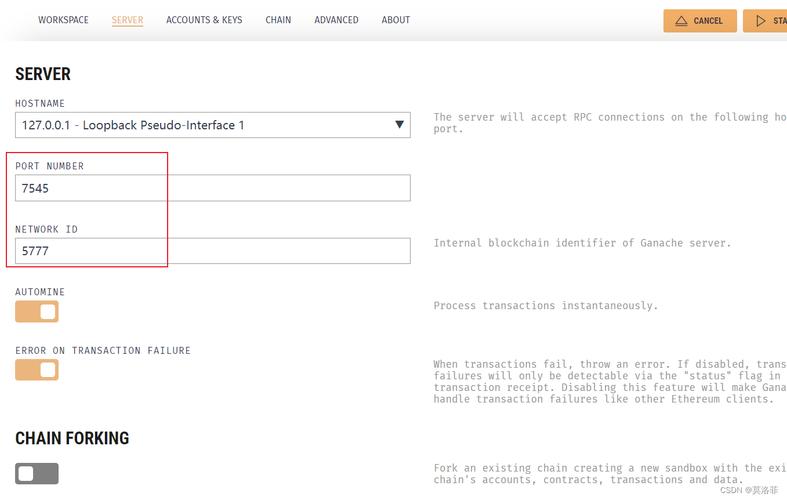Expand the hostname dropdown arrow
This screenshot has width=787, height=500.
[400, 124]
